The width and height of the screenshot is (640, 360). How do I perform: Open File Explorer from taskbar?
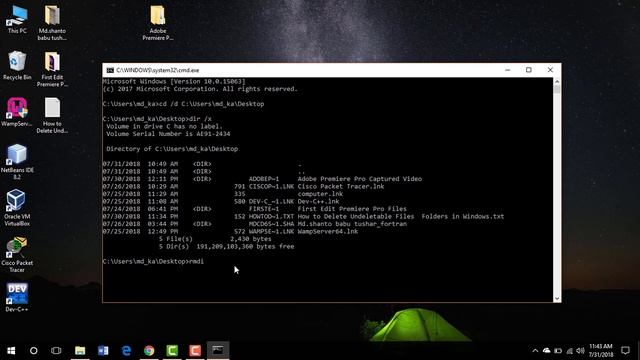click(x=80, y=351)
